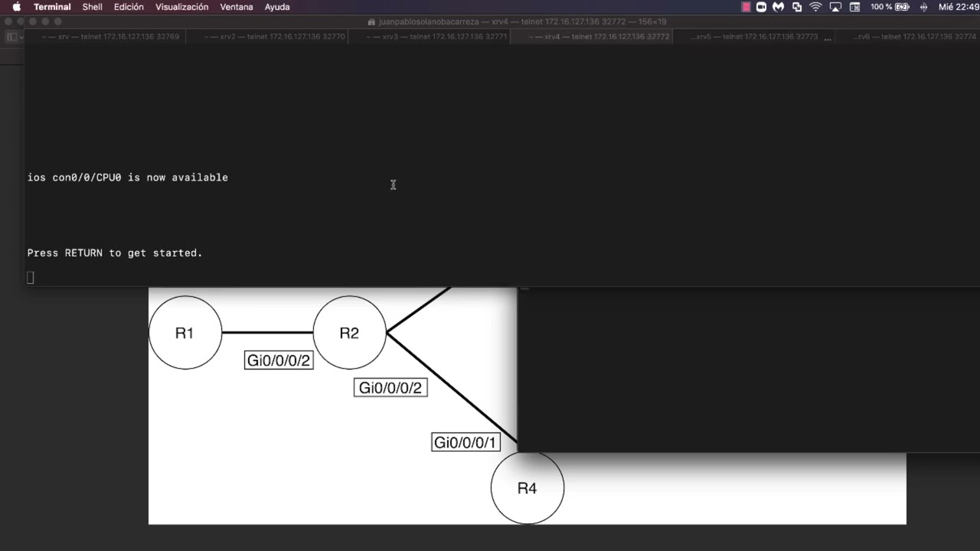
Task: Click the terminal cursor block
Action: [31, 277]
